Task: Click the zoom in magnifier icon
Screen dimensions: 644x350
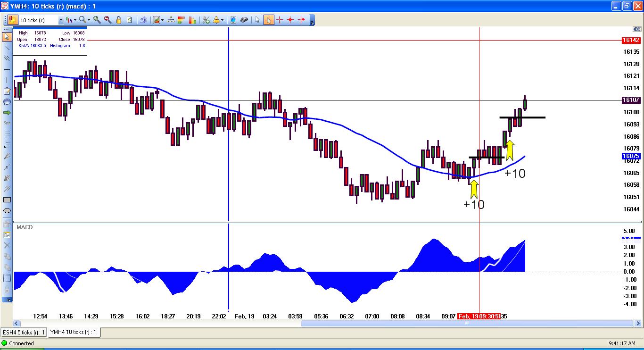Action: tap(97, 20)
